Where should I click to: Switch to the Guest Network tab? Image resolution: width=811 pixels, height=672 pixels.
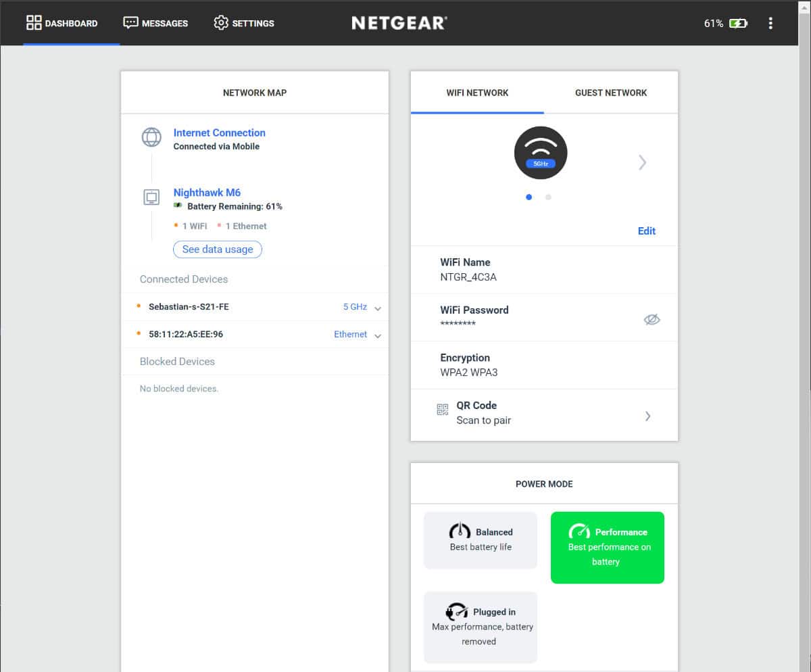611,93
